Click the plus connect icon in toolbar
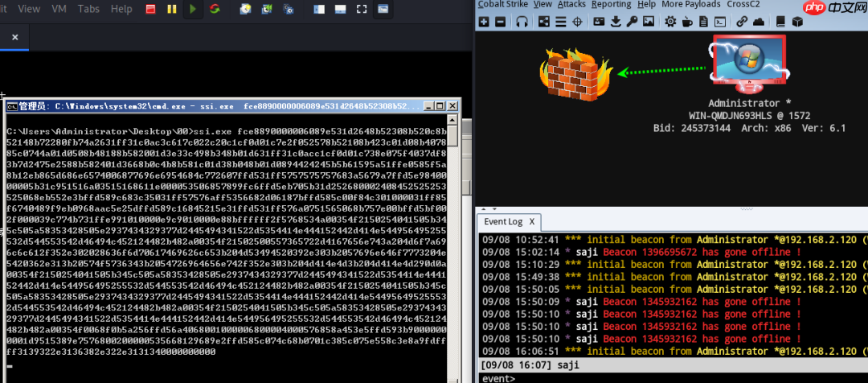The width and height of the screenshot is (868, 383). (483, 22)
